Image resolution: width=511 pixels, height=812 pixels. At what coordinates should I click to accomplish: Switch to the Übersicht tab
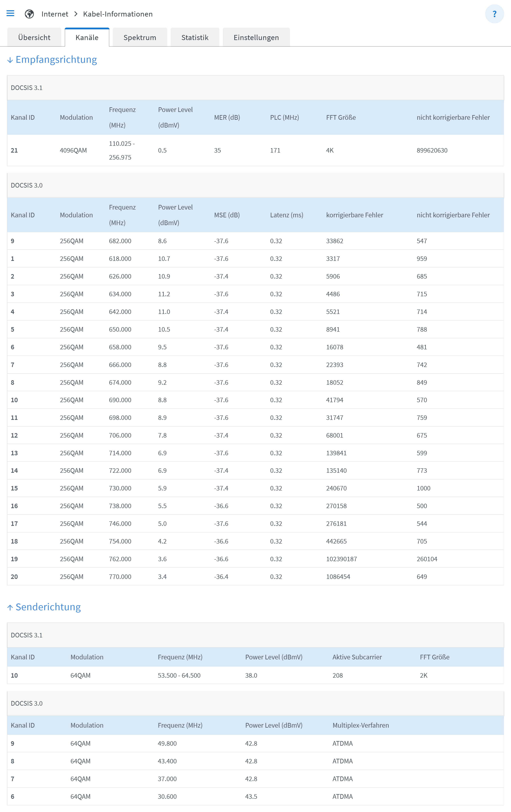point(34,38)
